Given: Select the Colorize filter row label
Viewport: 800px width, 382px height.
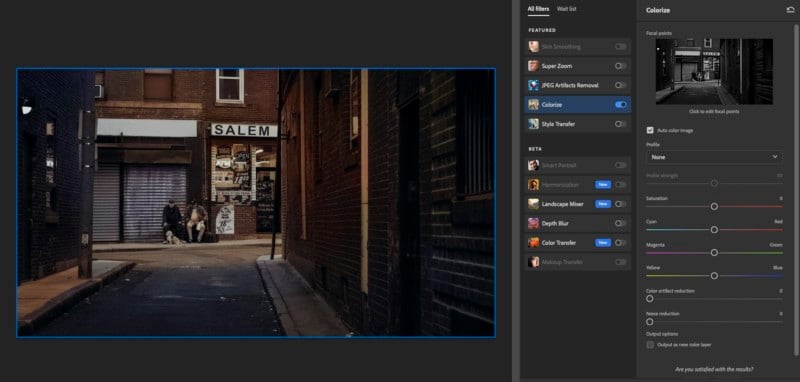Looking at the screenshot, I should click(552, 105).
